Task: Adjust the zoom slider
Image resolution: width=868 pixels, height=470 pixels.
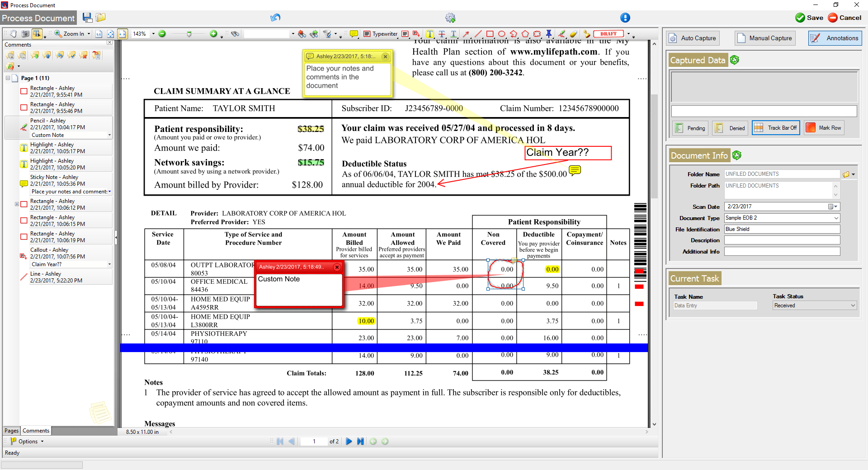Action: click(x=189, y=33)
